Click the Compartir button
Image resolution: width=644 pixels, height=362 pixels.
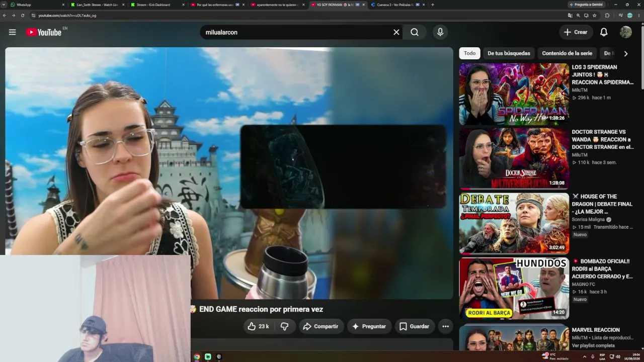320,326
